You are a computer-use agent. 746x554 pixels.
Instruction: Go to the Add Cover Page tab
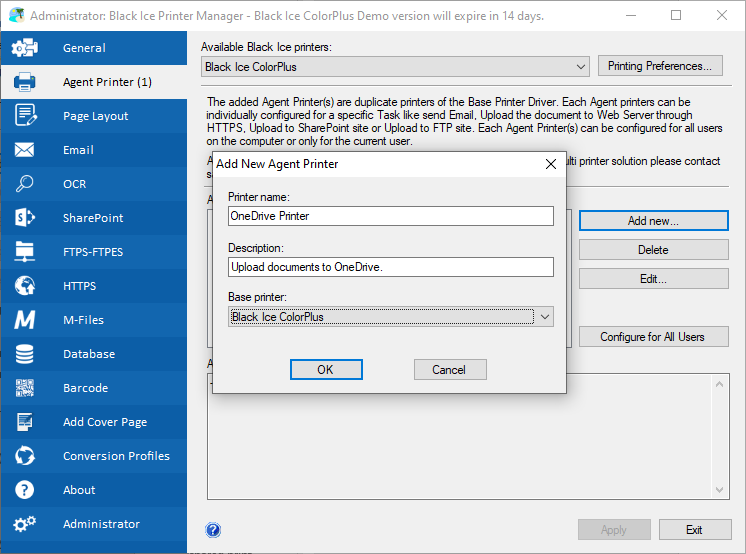(x=105, y=422)
